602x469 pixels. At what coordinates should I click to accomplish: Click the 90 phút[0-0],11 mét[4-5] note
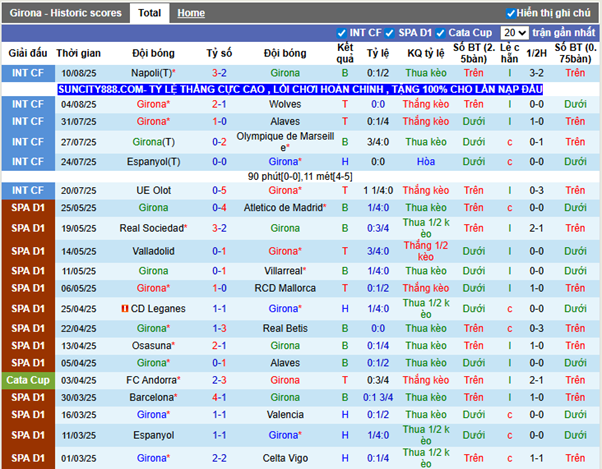click(300, 177)
